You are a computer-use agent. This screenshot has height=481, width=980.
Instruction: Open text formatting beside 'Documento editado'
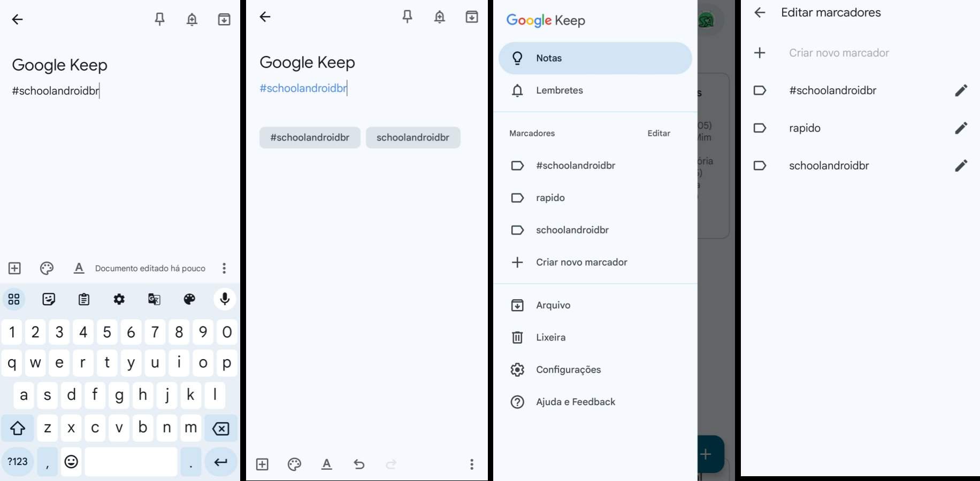pyautogui.click(x=79, y=268)
